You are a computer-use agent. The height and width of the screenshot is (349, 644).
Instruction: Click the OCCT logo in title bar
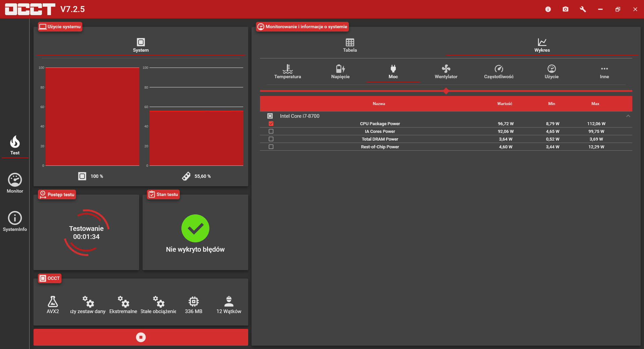pos(30,9)
